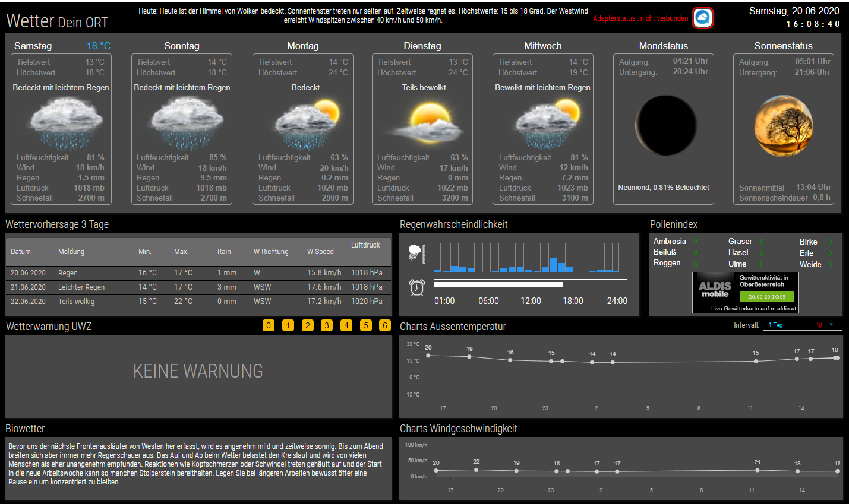
Task: Click the Birke pollen label
Action: (x=808, y=242)
